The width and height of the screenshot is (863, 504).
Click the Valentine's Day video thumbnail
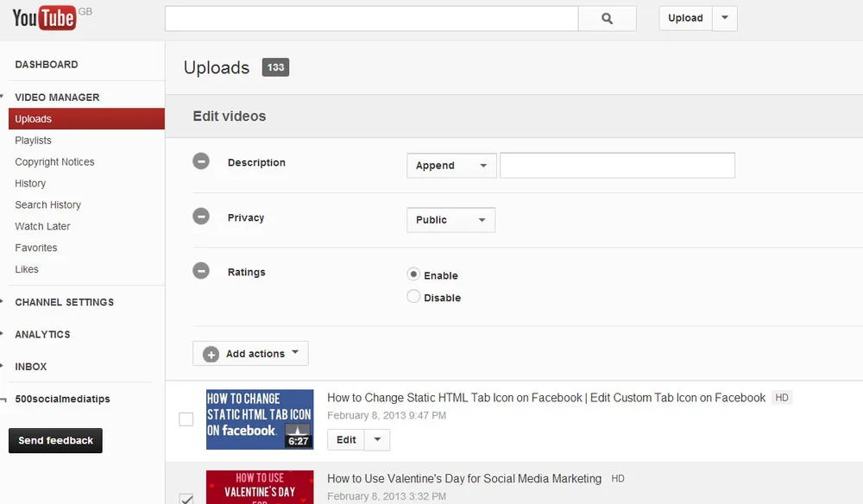pyautogui.click(x=259, y=488)
